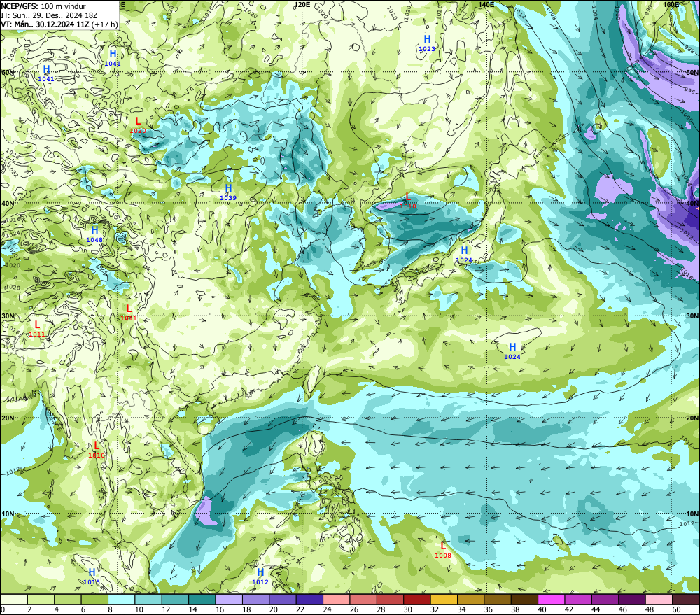Pick the pale cream 0–2 legend swatch
This screenshot has width=700, height=615.
[x=14, y=599]
